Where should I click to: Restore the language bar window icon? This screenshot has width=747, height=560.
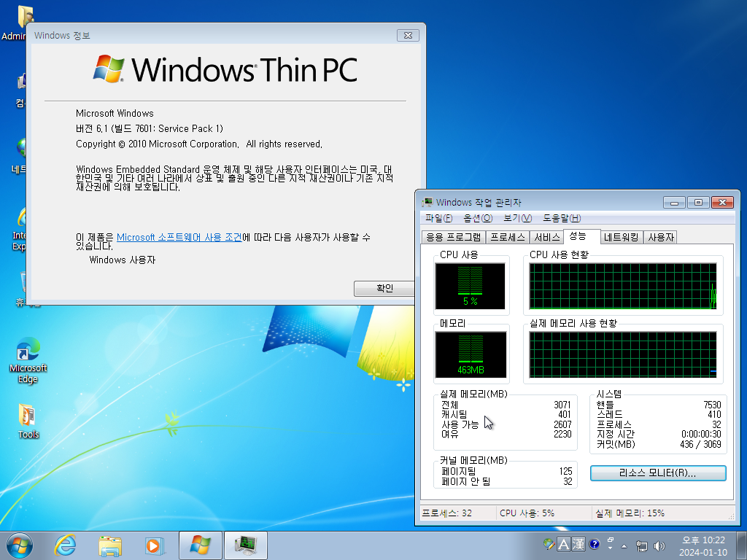611,540
